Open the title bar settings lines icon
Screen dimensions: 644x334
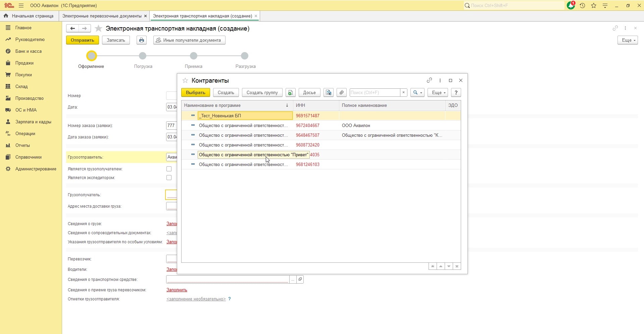pyautogui.click(x=605, y=5)
